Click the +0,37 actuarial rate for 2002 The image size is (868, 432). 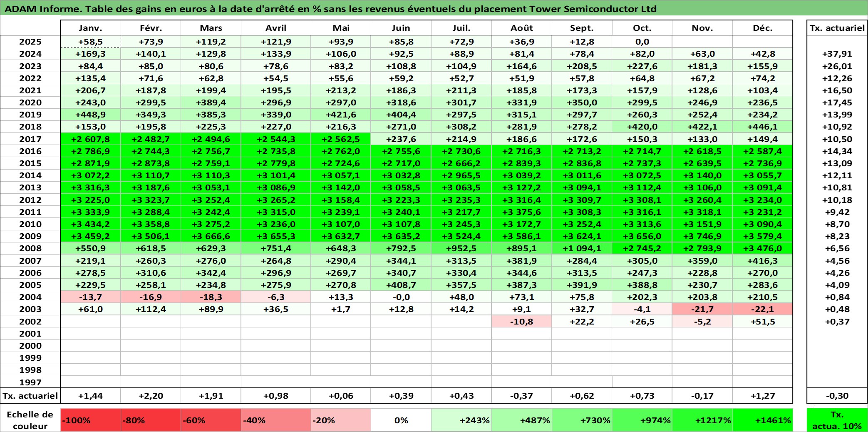(x=837, y=322)
